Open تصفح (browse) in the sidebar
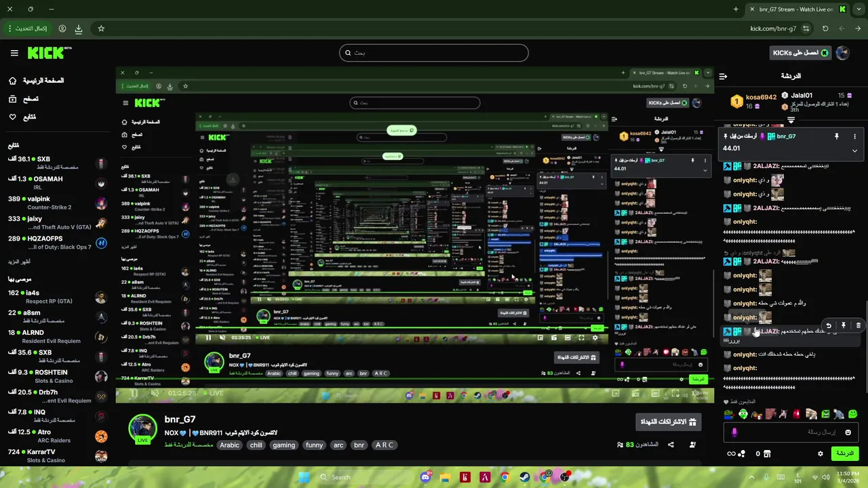 click(x=24, y=99)
